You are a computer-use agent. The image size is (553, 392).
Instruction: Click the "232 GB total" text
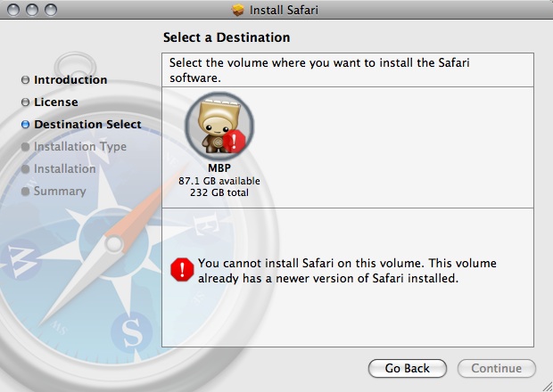click(x=219, y=192)
